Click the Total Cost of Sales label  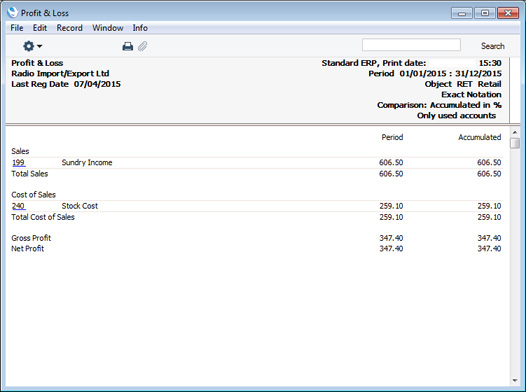pyautogui.click(x=43, y=217)
